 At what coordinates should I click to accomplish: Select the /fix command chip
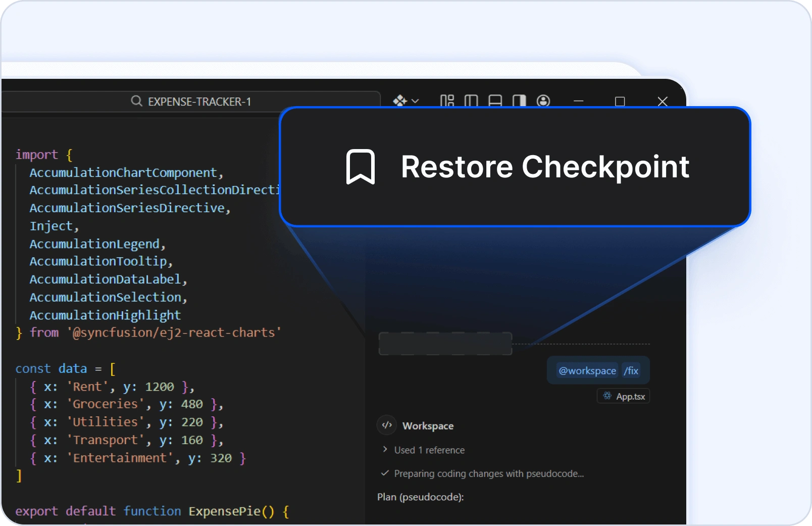pyautogui.click(x=631, y=371)
